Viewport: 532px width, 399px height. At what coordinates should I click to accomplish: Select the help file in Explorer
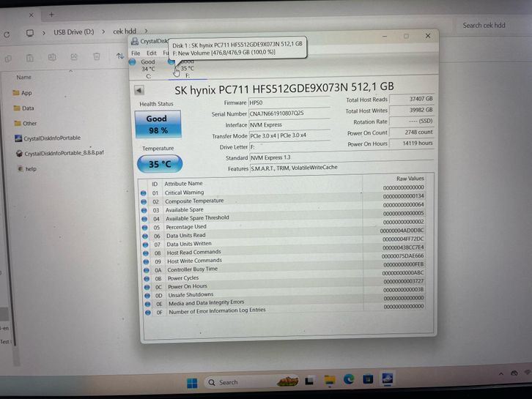(27, 169)
